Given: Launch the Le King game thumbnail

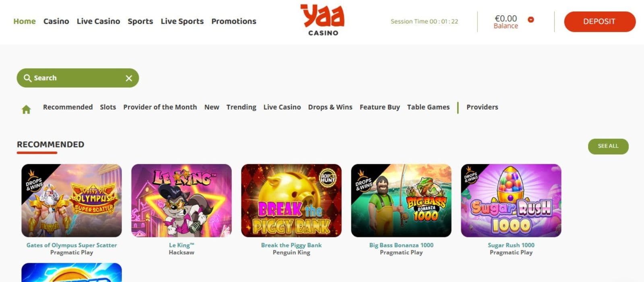Looking at the screenshot, I should click(x=182, y=200).
